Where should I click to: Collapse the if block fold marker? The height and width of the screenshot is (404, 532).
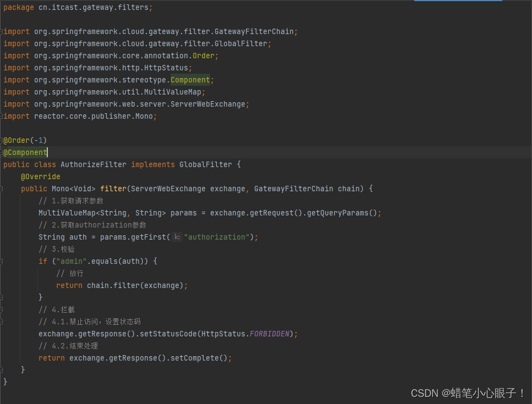(x=1, y=261)
